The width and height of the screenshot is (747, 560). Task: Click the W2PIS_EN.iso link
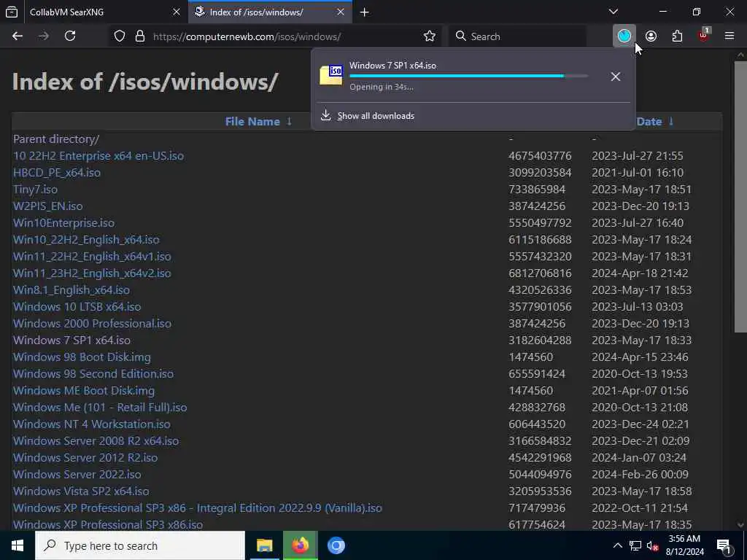(47, 206)
